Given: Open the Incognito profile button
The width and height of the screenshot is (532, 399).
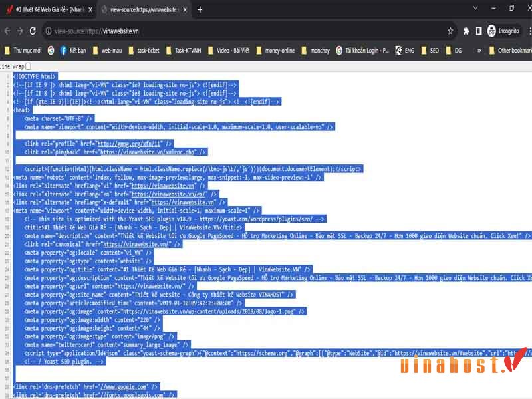Looking at the screenshot, I should (x=503, y=31).
